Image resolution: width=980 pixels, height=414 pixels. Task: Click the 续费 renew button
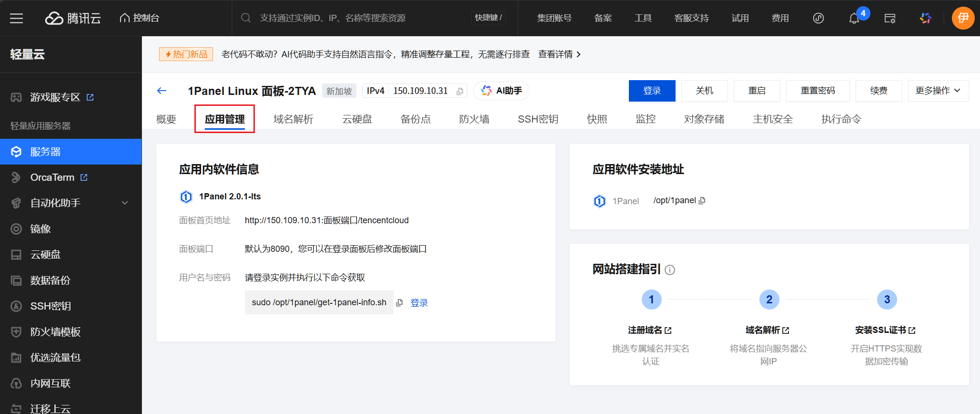(879, 91)
